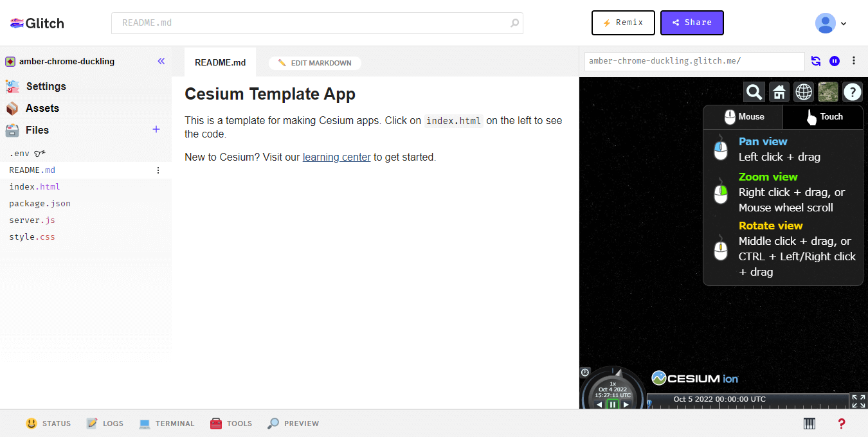This screenshot has height=437, width=868.
Task: Open the Status panel
Action: pyautogui.click(x=48, y=424)
